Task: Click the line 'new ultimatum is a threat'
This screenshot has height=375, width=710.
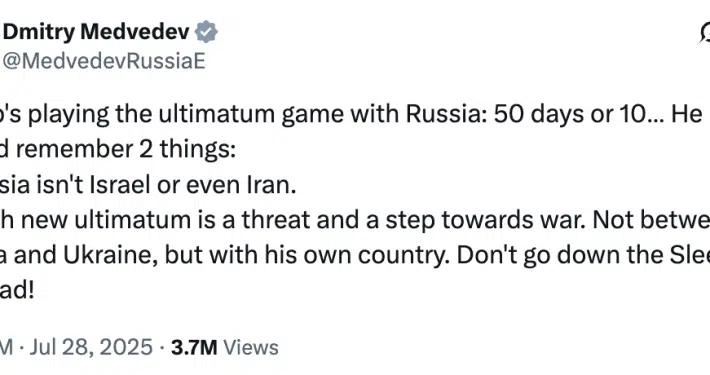Action: [355, 220]
